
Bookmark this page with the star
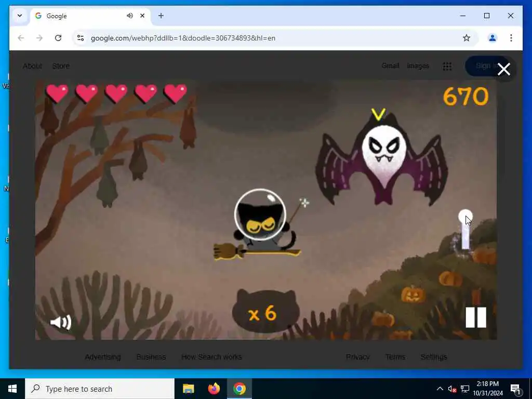coord(467,38)
